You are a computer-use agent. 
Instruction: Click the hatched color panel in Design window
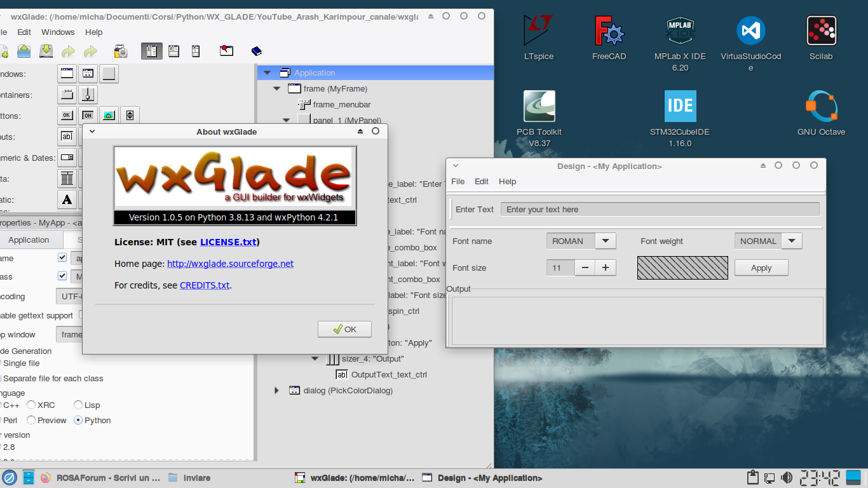[682, 268]
